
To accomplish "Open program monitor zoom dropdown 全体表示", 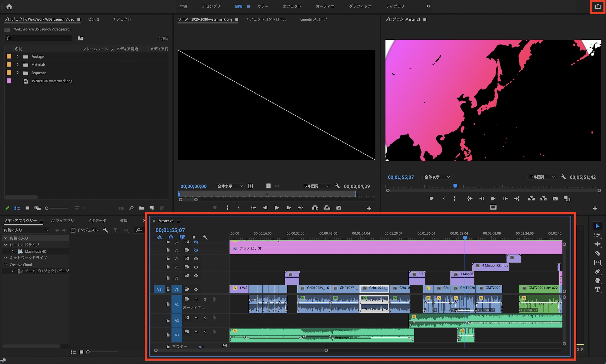I will point(437,177).
